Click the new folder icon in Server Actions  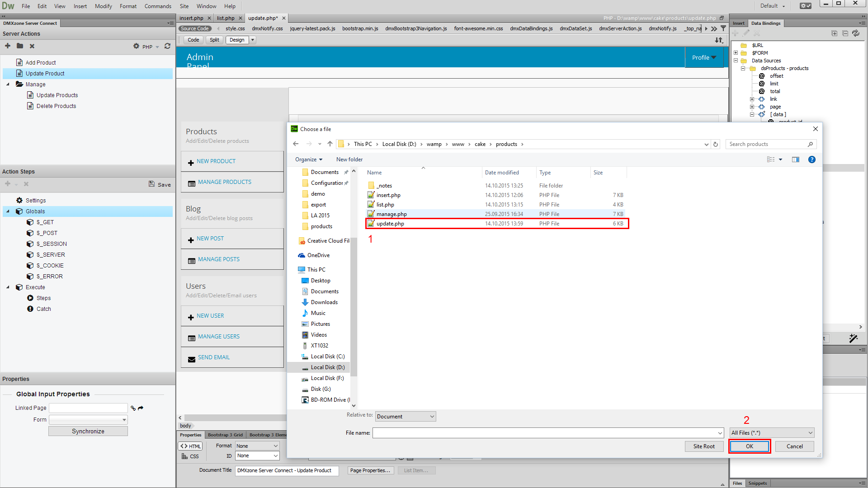pos(20,46)
